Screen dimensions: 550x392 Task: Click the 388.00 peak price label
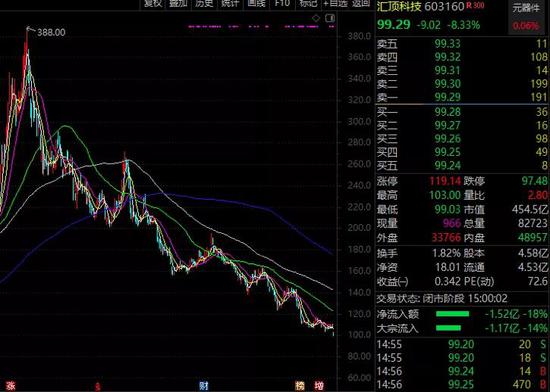pyautogui.click(x=51, y=33)
